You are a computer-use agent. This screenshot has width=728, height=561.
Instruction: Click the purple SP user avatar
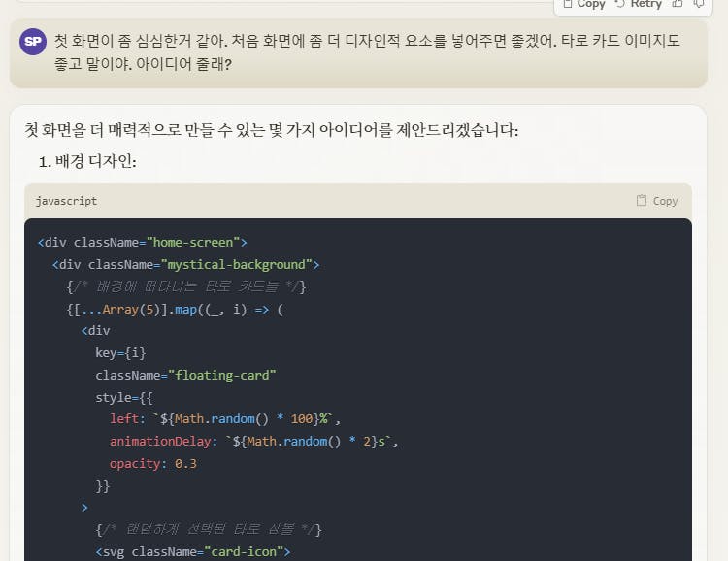pyautogui.click(x=33, y=42)
